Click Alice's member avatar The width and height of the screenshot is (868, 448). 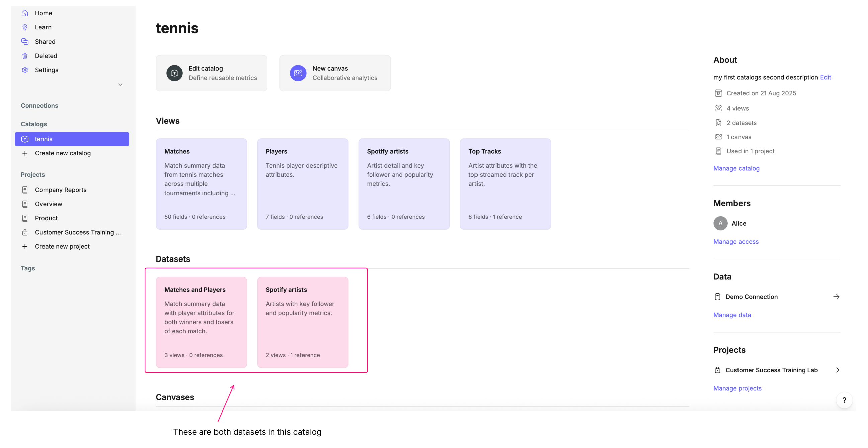[x=720, y=223]
